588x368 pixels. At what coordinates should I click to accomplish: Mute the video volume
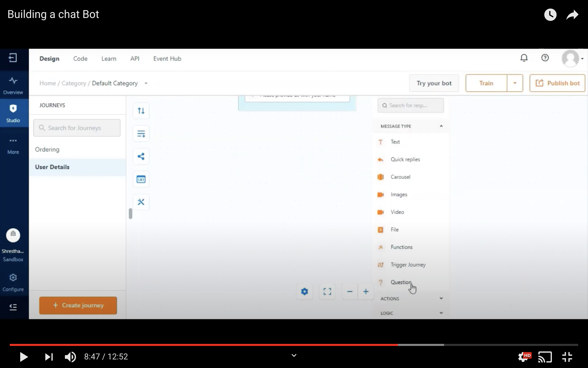[70, 357]
